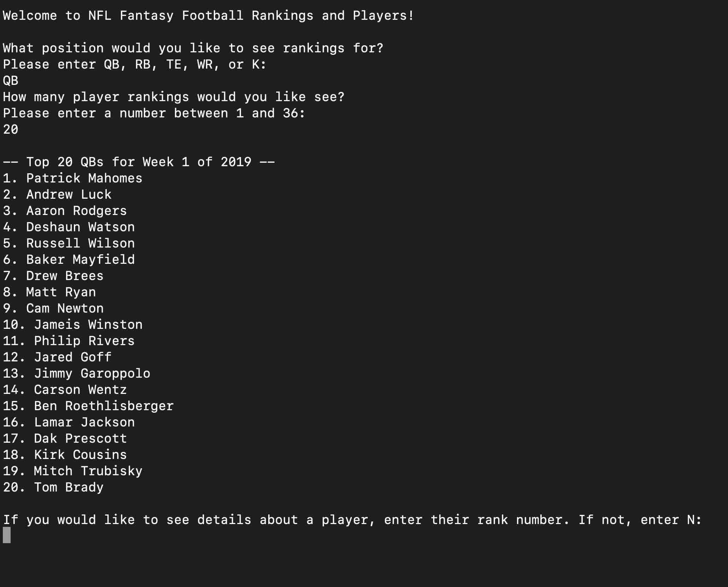Select Ben Roethlisberger in the list
This screenshot has width=728, height=587.
click(x=88, y=406)
